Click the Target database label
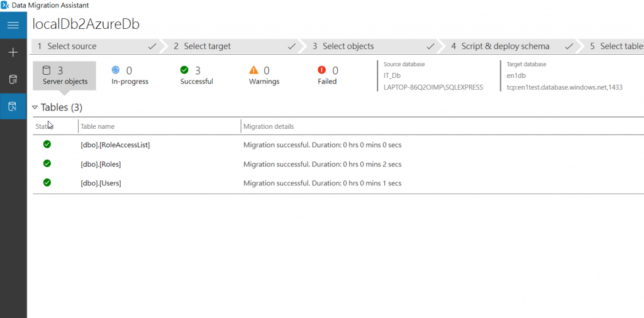 pyautogui.click(x=526, y=65)
